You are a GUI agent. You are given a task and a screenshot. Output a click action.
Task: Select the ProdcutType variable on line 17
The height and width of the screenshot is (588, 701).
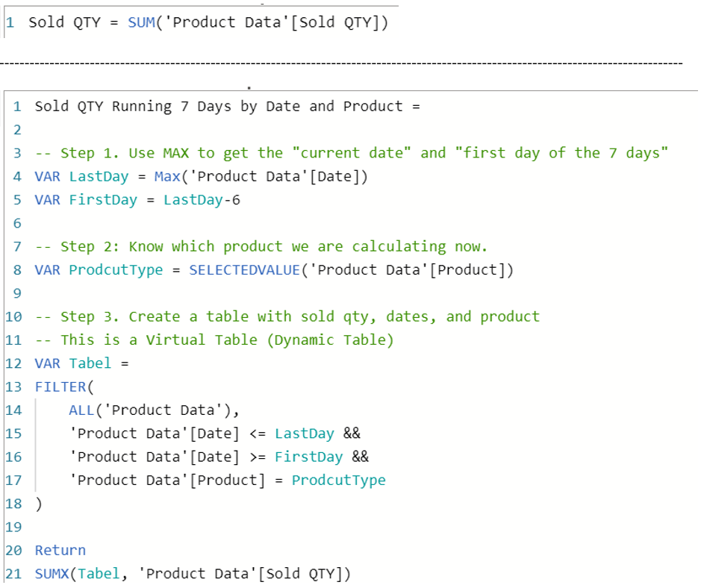point(339,480)
